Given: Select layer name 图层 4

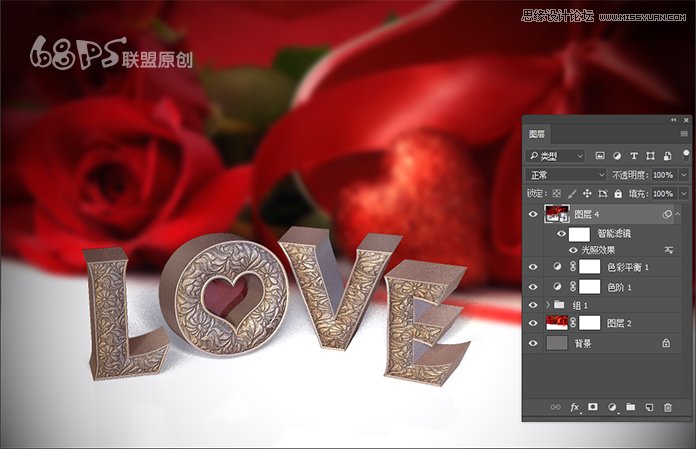Looking at the screenshot, I should 586,214.
